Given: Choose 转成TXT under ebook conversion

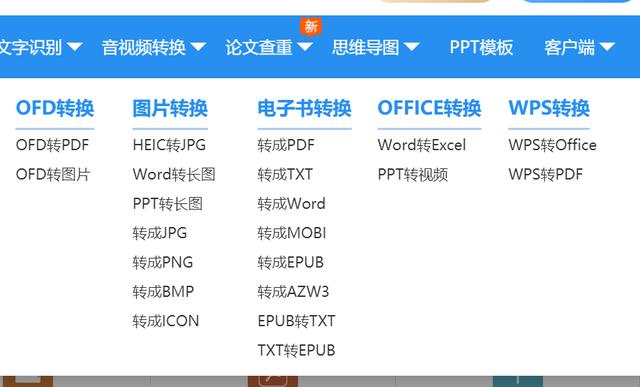Looking at the screenshot, I should tap(285, 174).
